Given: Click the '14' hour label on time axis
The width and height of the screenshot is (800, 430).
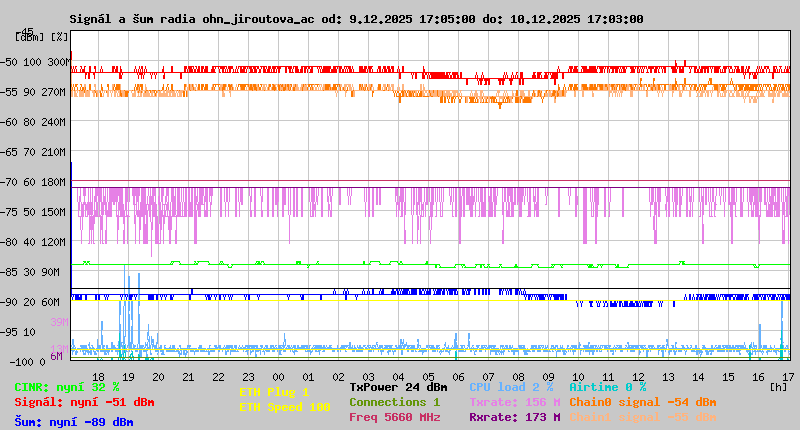Looking at the screenshot, I should (698, 377).
